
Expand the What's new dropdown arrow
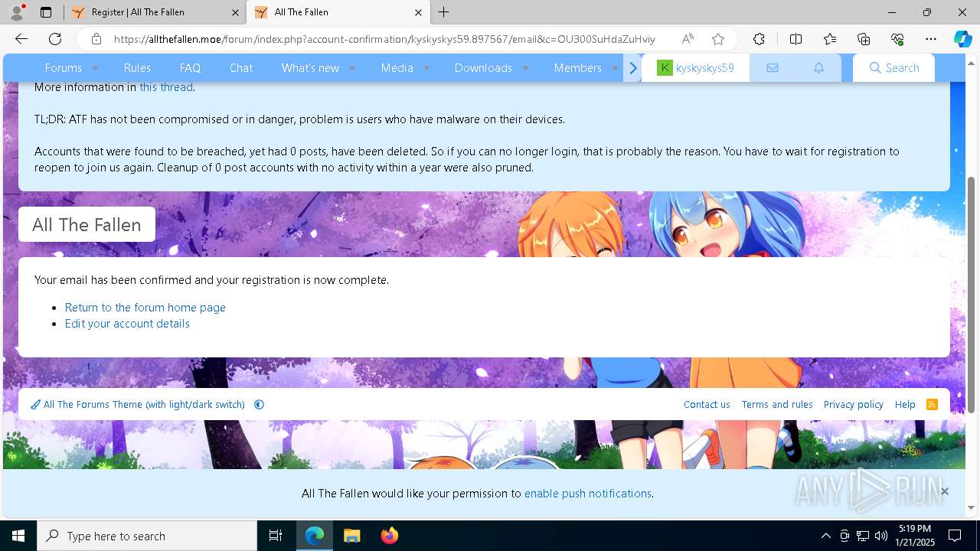click(352, 68)
